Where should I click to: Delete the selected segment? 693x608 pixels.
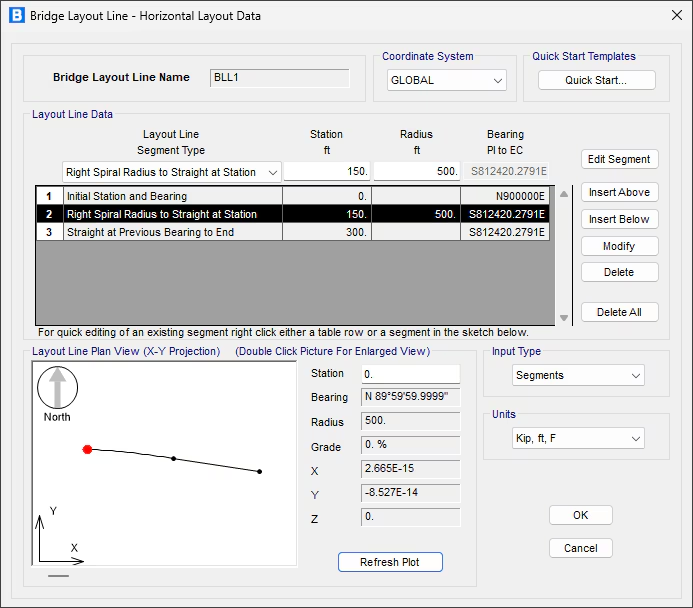619,272
